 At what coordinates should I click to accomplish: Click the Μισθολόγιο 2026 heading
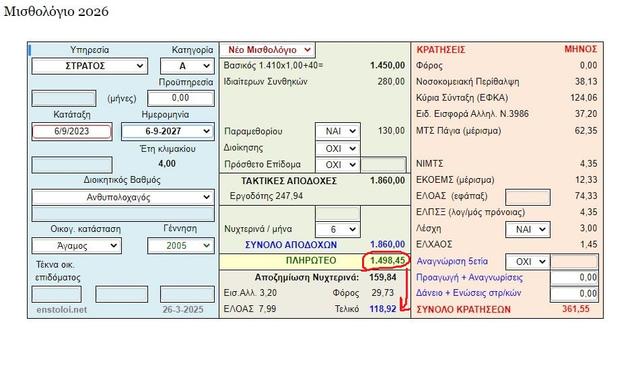coord(56,11)
